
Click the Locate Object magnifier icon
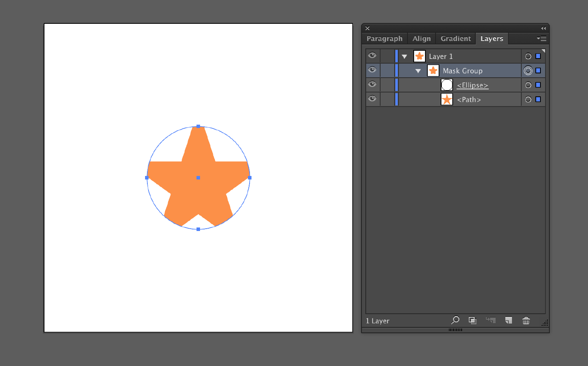(x=455, y=320)
